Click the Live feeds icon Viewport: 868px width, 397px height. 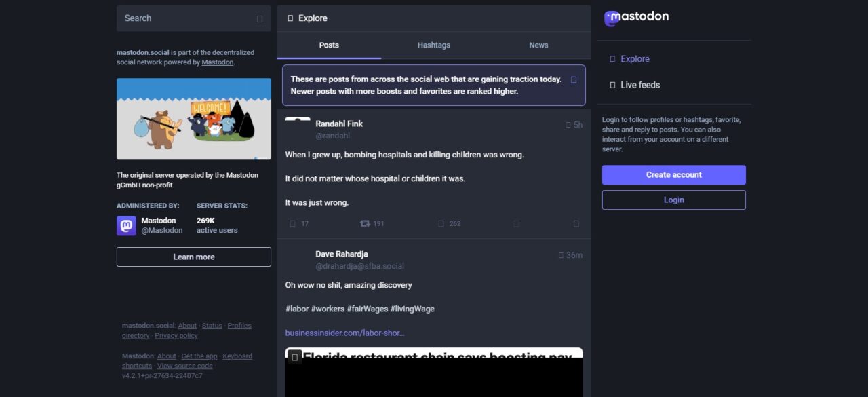pyautogui.click(x=613, y=85)
